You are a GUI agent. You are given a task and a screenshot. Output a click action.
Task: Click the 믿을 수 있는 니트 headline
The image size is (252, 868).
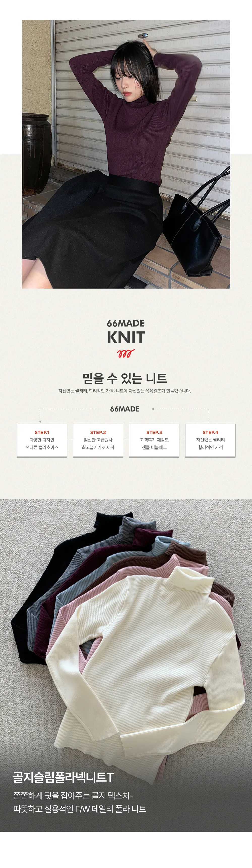125,378
